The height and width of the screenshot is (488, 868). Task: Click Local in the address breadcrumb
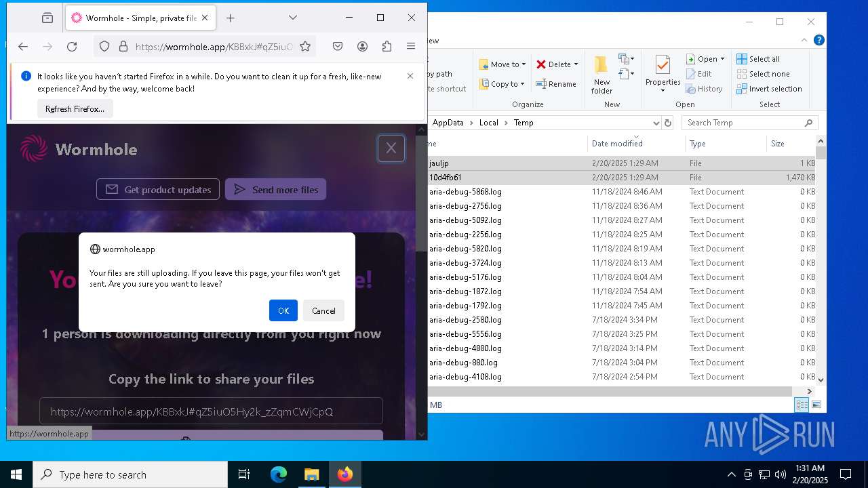coord(488,123)
